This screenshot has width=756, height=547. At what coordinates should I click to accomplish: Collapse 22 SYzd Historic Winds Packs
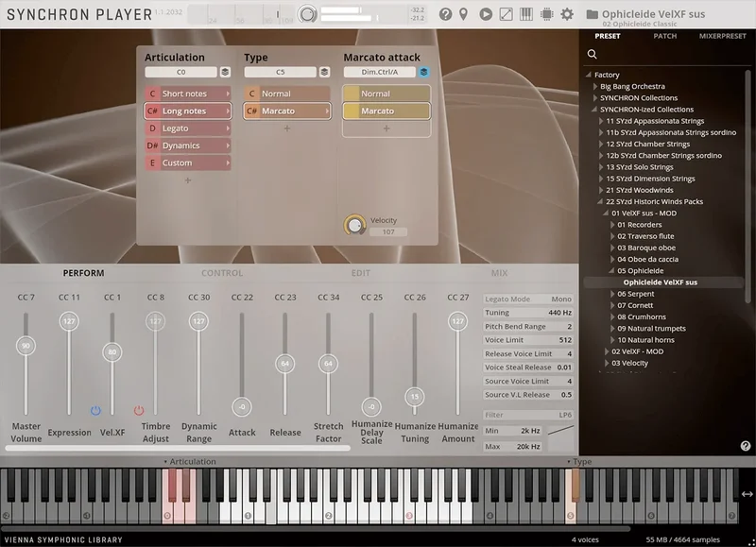tap(600, 201)
